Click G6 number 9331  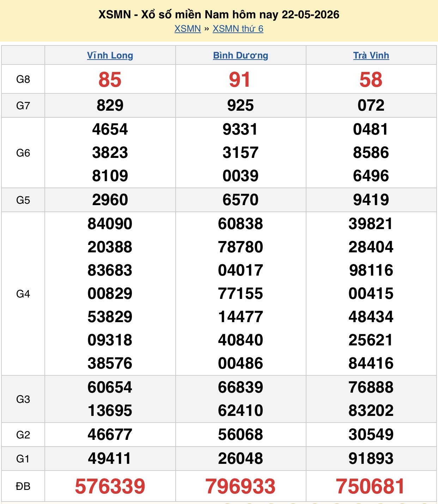click(240, 129)
